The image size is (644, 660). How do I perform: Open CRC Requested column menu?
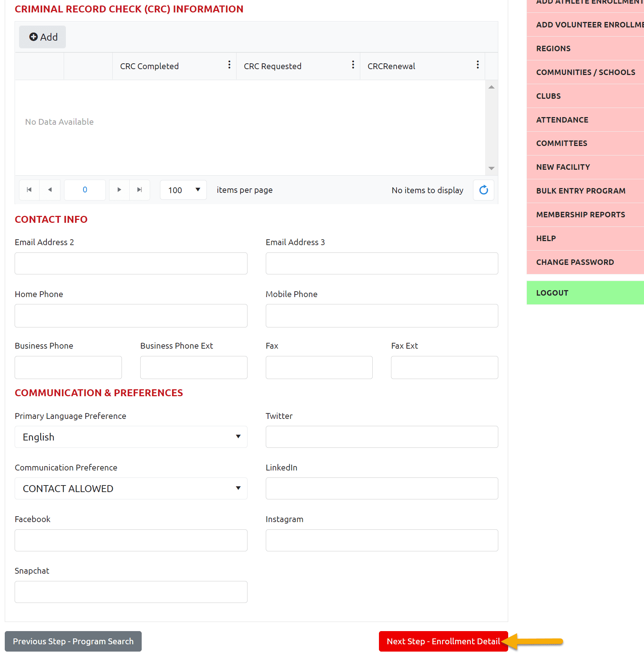point(353,65)
